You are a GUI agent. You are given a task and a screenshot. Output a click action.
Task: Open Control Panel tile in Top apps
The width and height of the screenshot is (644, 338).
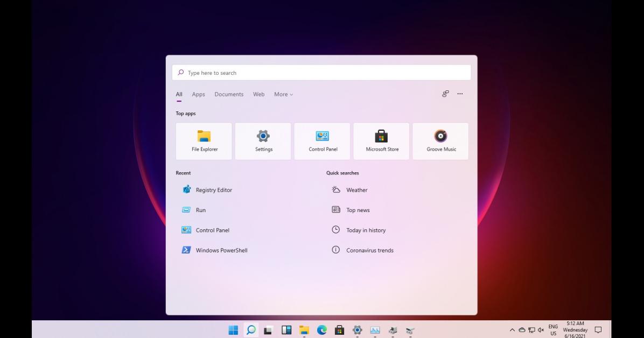(323, 141)
